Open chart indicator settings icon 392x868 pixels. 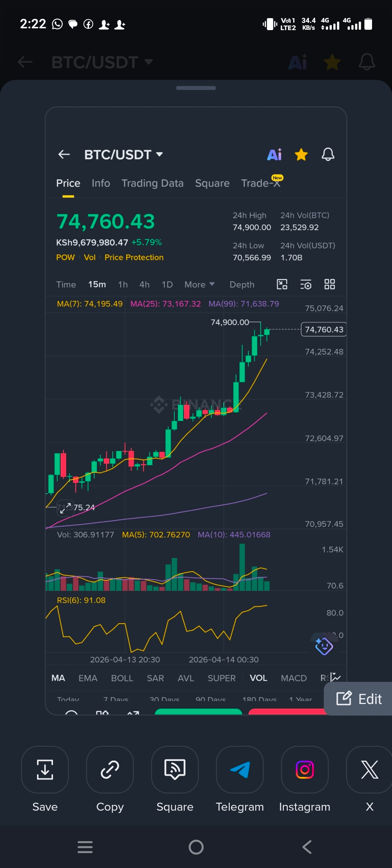306,284
